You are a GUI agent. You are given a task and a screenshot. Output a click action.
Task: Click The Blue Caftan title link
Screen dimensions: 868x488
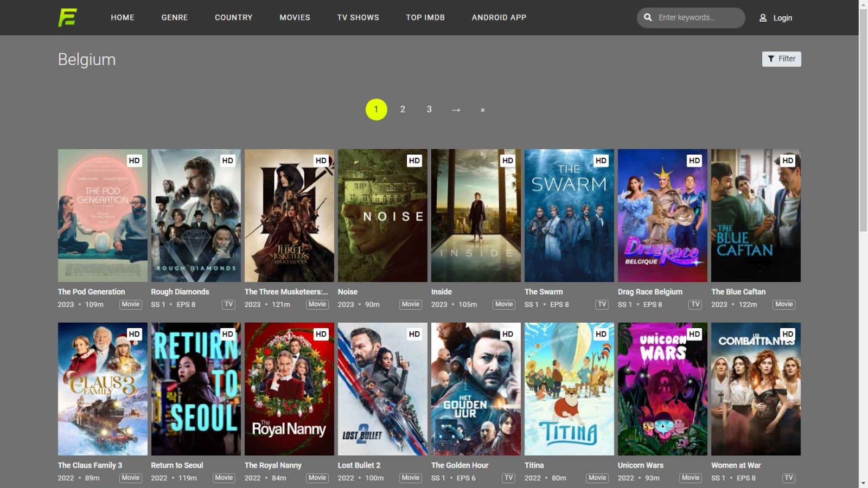(x=738, y=292)
